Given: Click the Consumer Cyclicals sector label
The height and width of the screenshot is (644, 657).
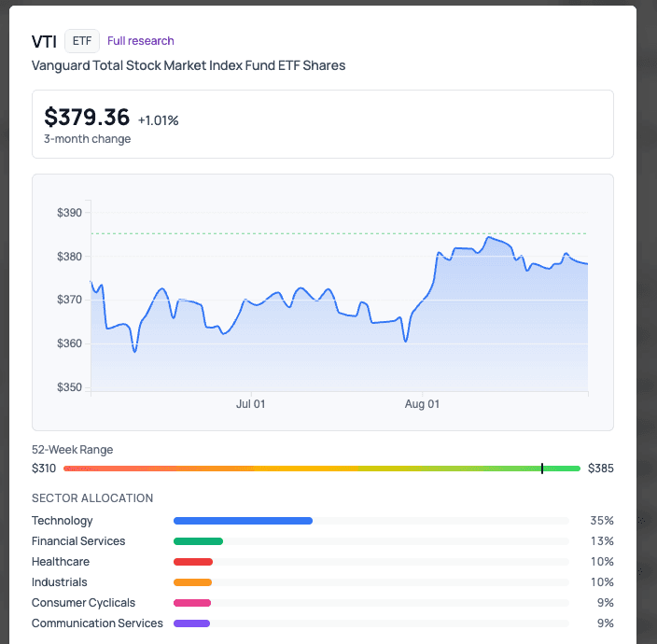Looking at the screenshot, I should pos(83,603).
